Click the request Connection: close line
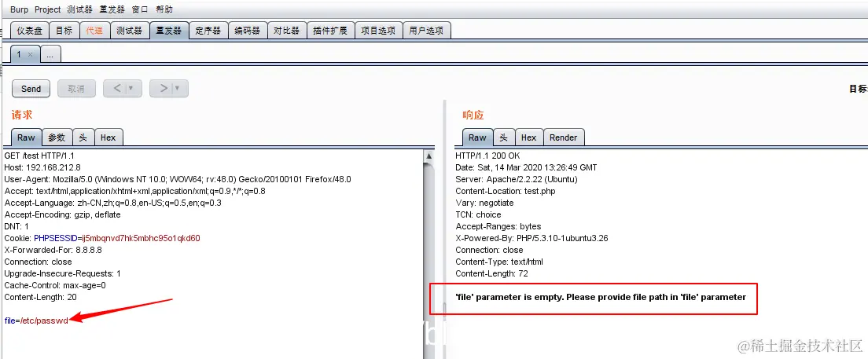This screenshot has height=359, width=868. [x=39, y=262]
